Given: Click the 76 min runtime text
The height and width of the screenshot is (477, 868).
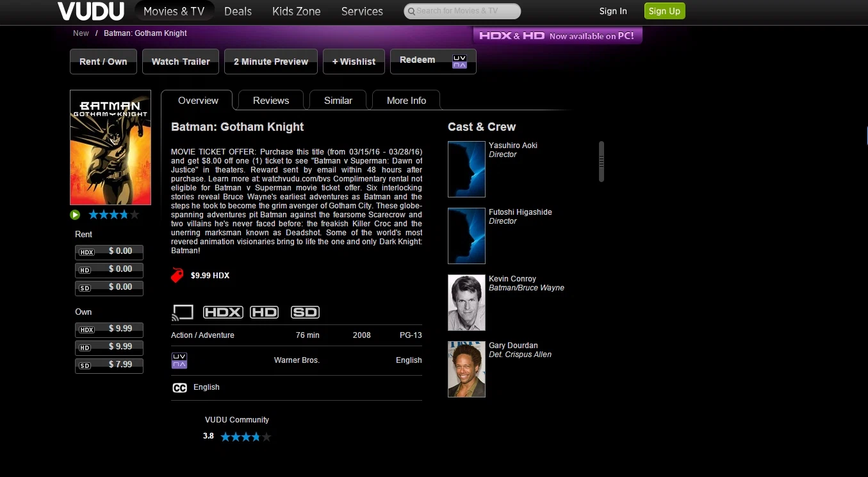Looking at the screenshot, I should click(x=307, y=335).
